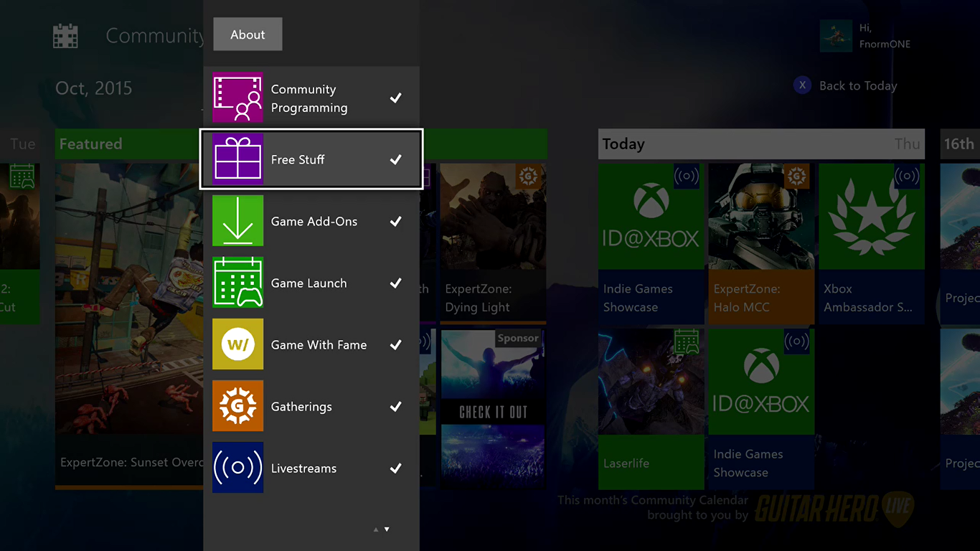Uncheck the Community Programming filter checkmark
The width and height of the screenshot is (980, 551).
click(395, 98)
